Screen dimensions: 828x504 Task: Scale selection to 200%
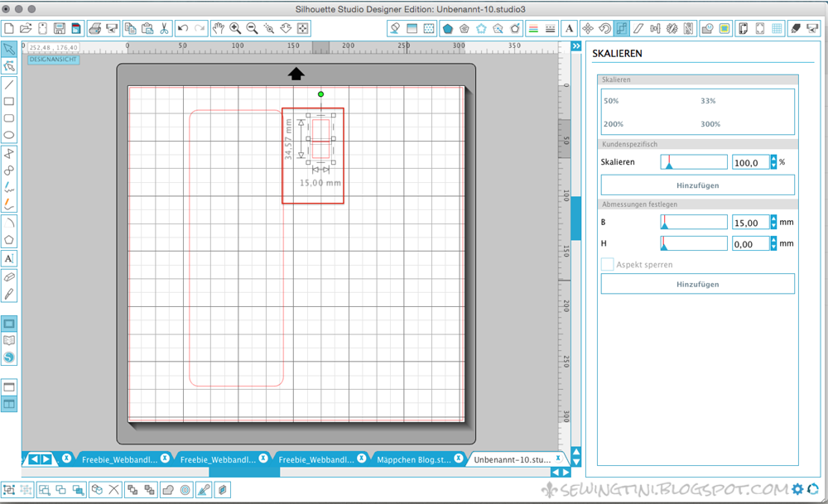(613, 124)
